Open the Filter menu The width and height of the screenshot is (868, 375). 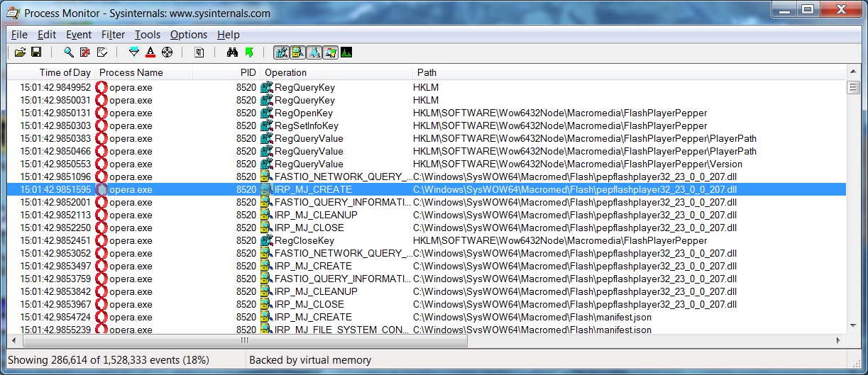click(113, 35)
